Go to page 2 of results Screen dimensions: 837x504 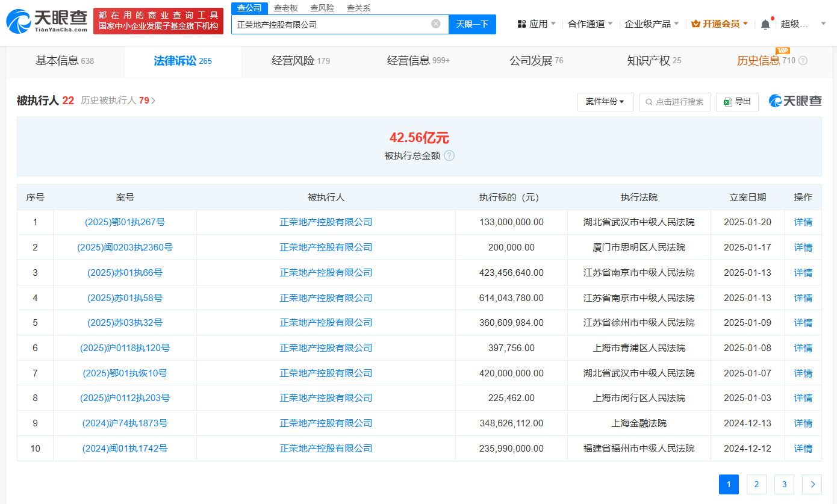coord(756,484)
